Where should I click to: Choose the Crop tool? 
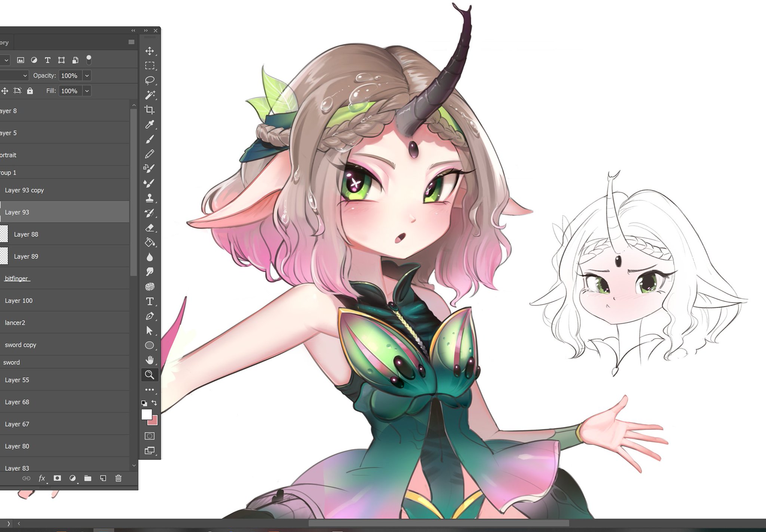[150, 110]
